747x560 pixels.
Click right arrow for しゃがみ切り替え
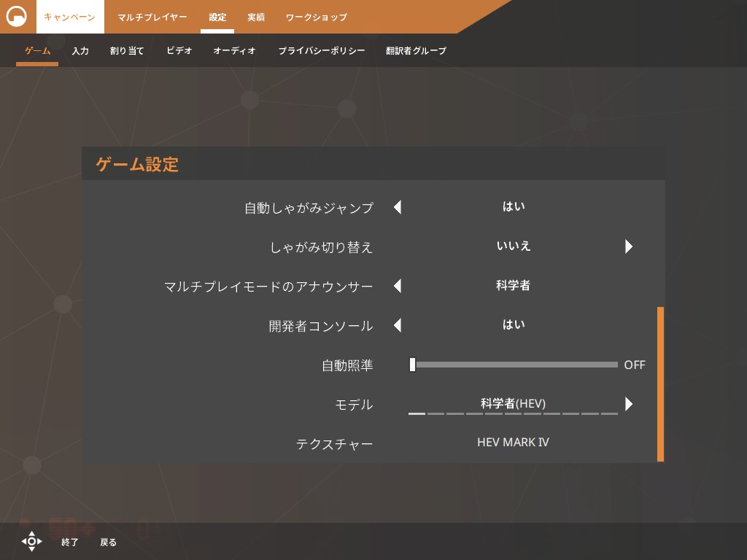coord(628,246)
